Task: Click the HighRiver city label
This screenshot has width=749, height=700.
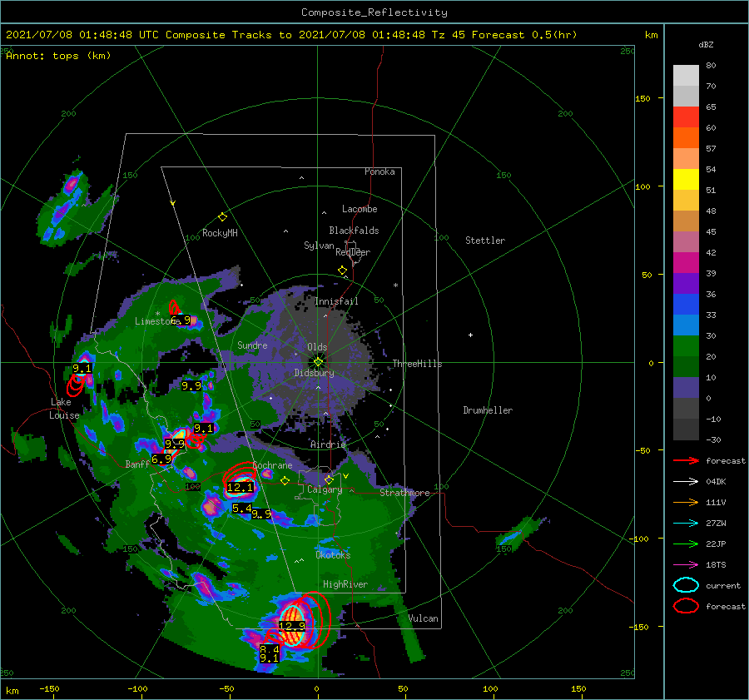Action: [x=345, y=584]
